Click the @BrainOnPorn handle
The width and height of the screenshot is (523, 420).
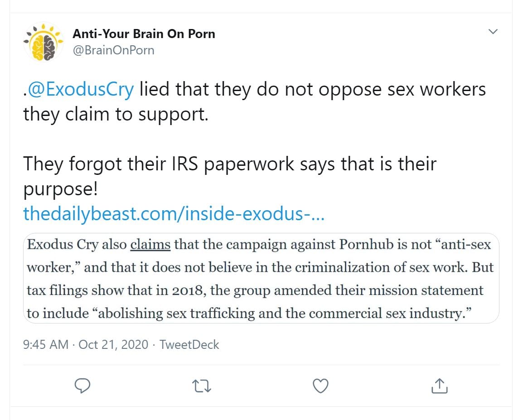click(113, 50)
